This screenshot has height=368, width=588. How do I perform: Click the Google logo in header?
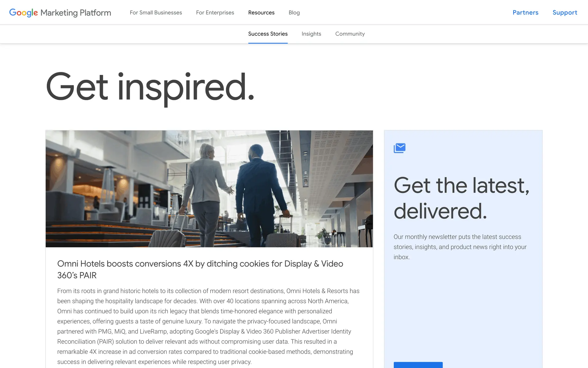pyautogui.click(x=23, y=13)
